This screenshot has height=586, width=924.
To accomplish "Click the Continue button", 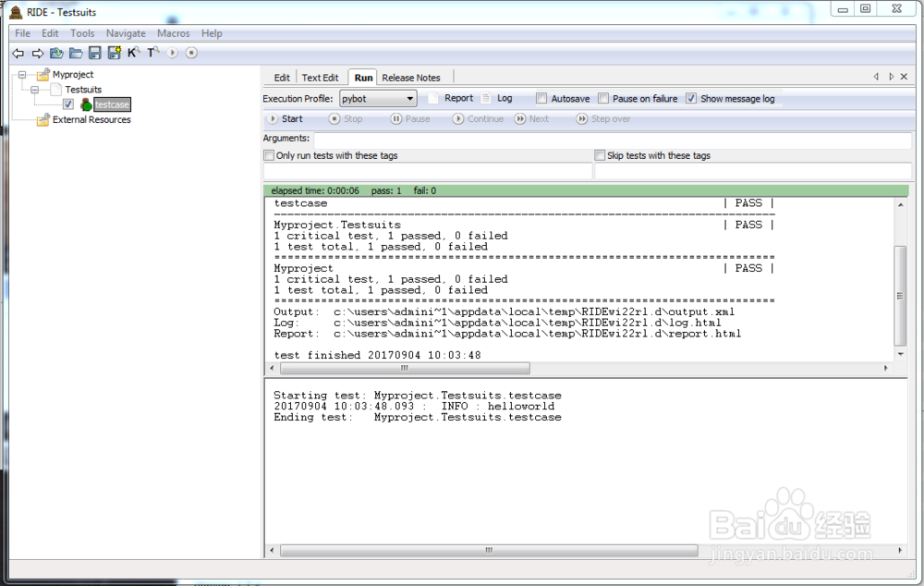I will [x=478, y=119].
